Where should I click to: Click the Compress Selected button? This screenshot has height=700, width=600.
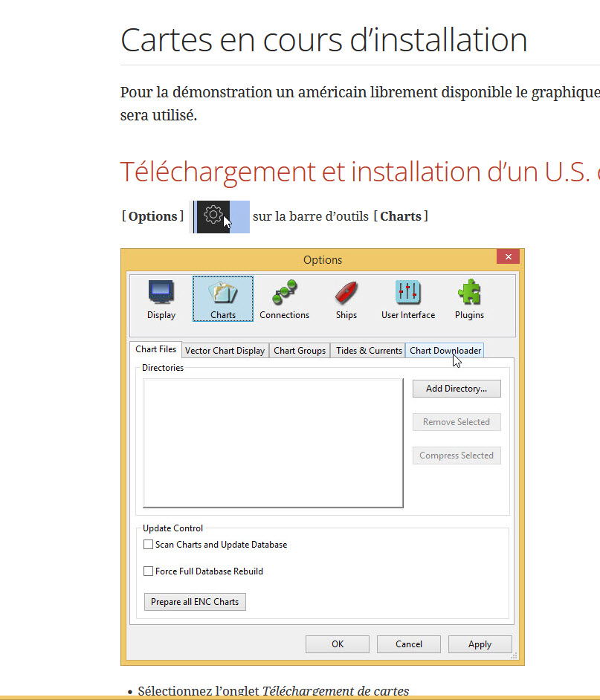[457, 456]
